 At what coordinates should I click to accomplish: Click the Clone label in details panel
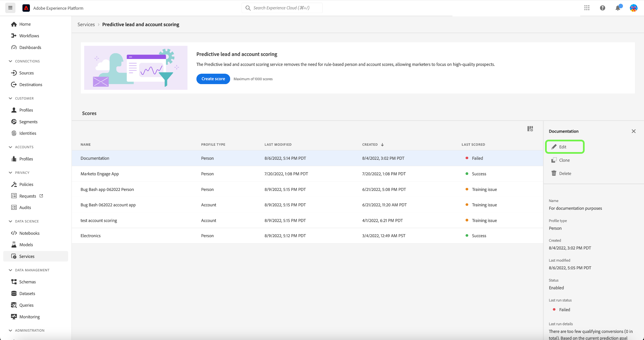[x=565, y=160]
